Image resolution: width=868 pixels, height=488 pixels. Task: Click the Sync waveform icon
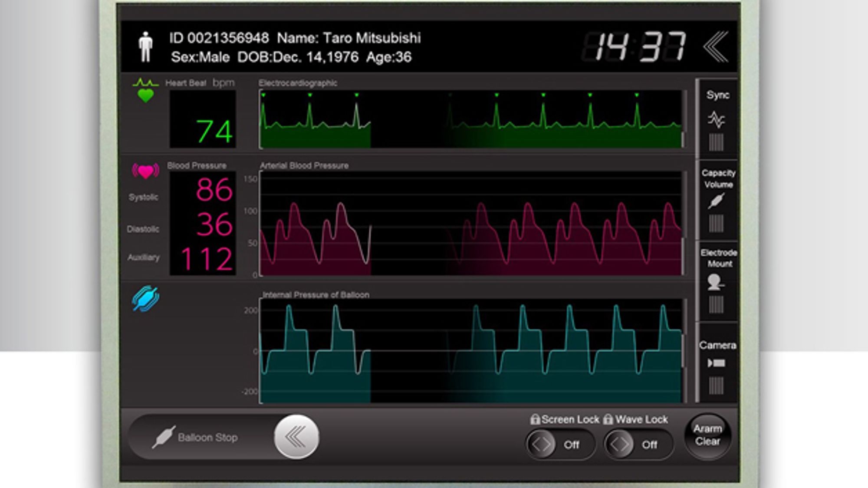tap(716, 119)
